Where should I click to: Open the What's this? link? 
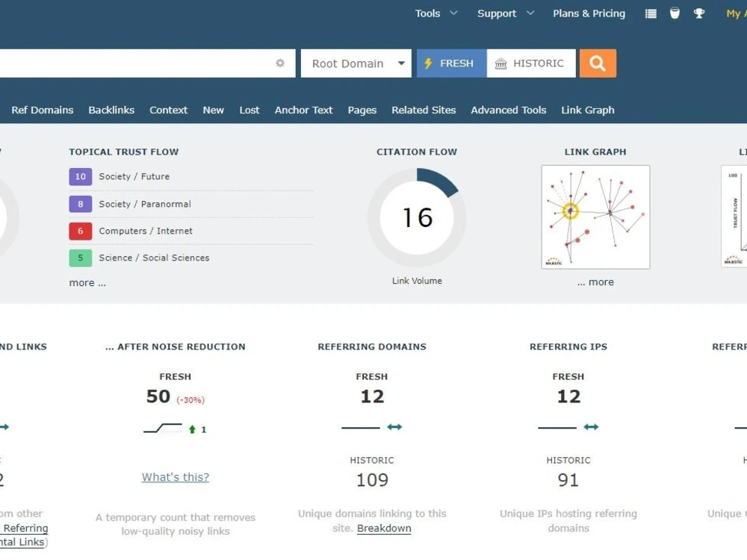click(x=176, y=477)
